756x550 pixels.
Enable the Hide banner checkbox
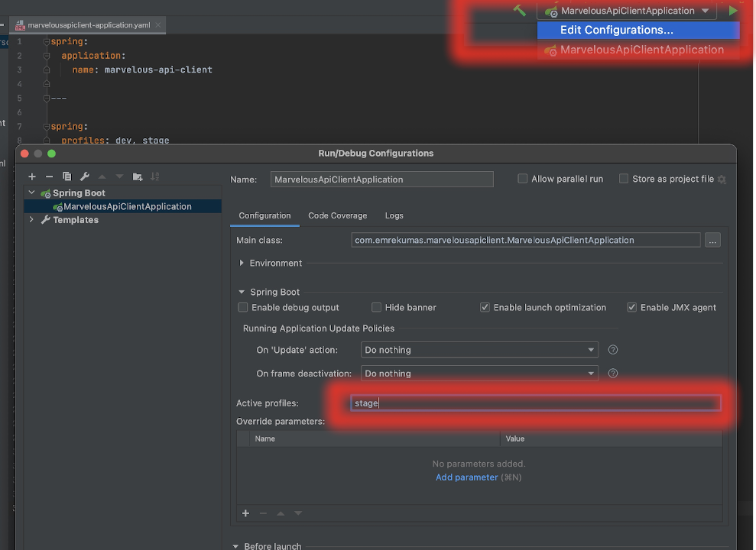point(376,307)
